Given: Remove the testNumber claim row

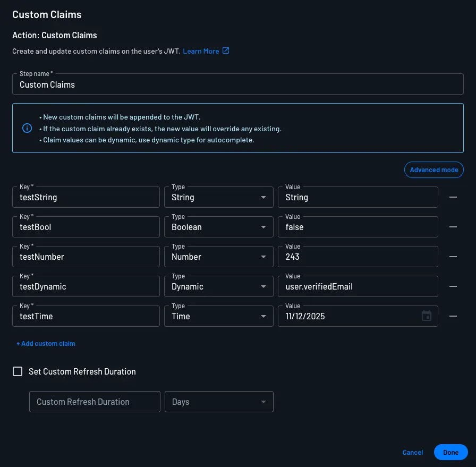Looking at the screenshot, I should click(x=453, y=257).
